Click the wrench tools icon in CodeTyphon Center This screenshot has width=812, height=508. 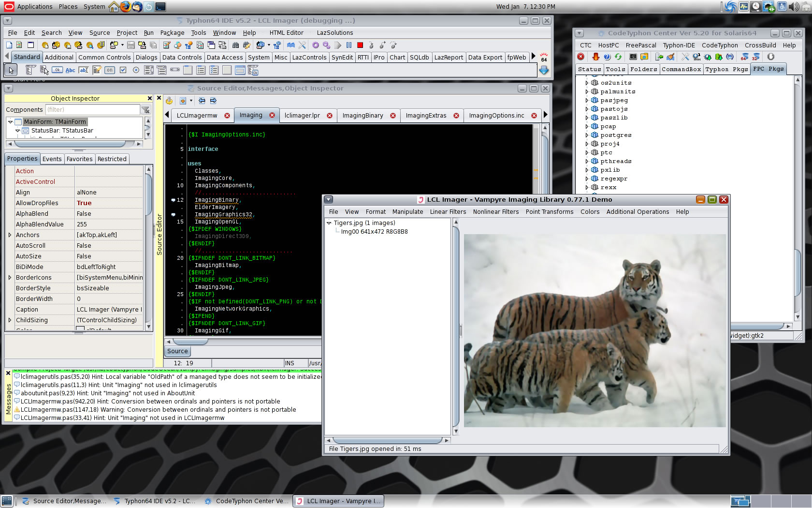coord(685,57)
